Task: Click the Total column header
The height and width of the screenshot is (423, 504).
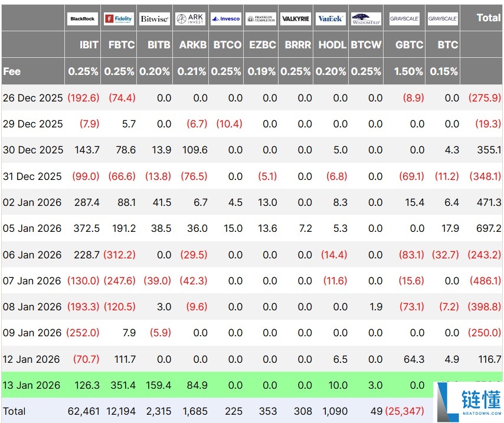Action: tap(489, 18)
